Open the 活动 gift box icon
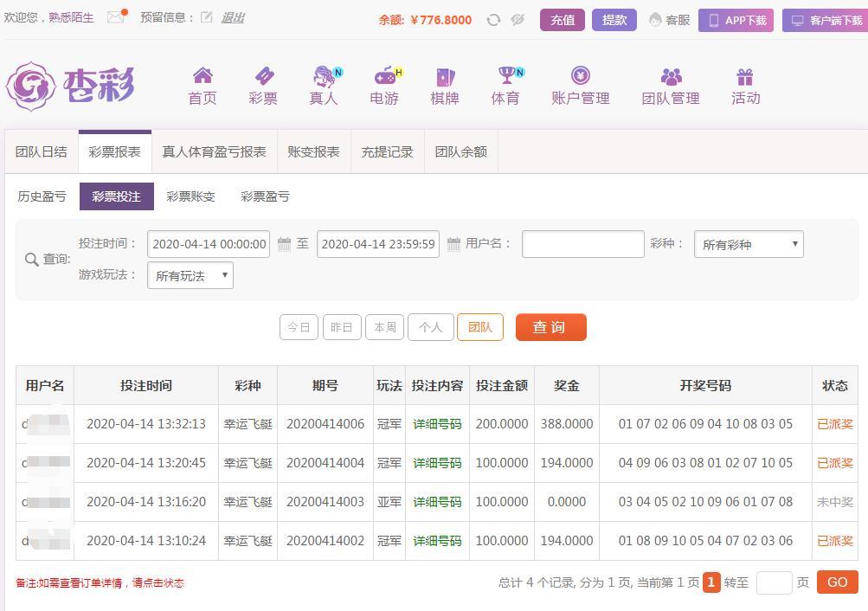 tap(745, 76)
